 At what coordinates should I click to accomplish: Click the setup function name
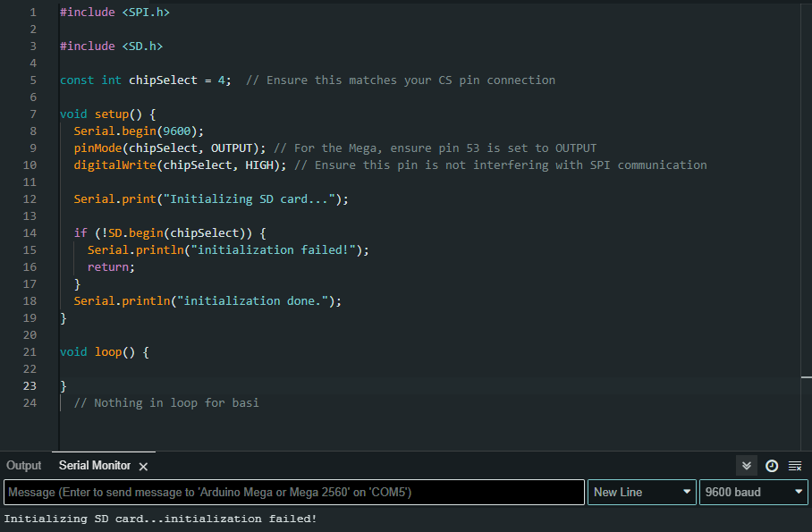click(x=111, y=114)
